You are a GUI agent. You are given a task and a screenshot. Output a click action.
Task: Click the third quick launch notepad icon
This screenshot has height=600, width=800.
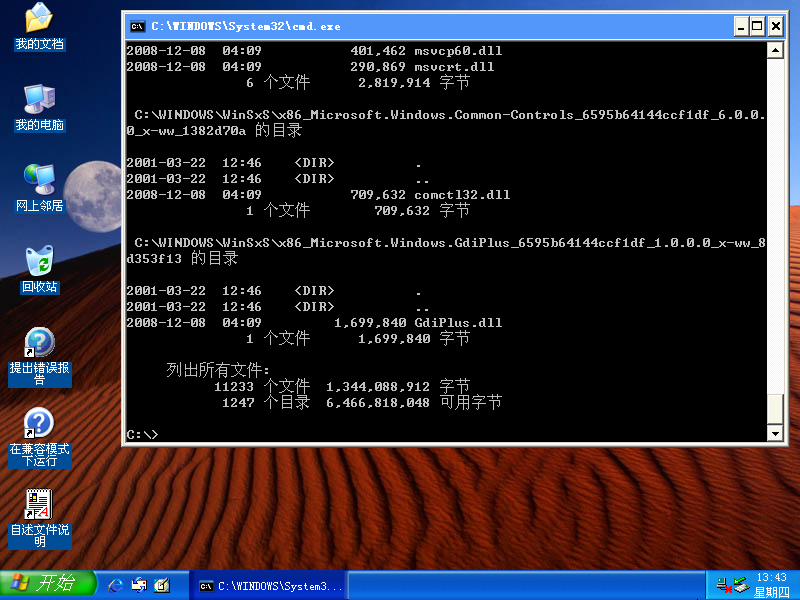[x=162, y=585]
